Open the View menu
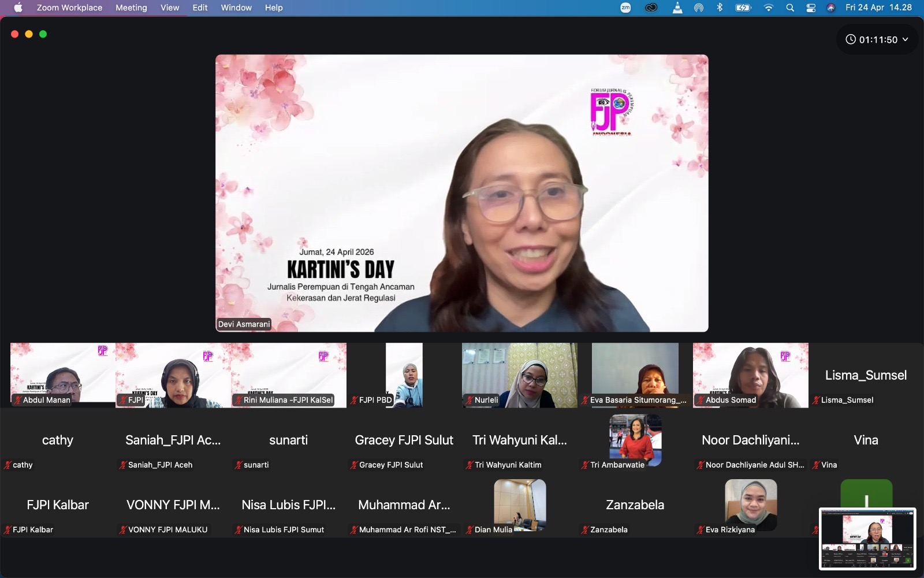Screen dimensions: 924x578 tap(169, 8)
